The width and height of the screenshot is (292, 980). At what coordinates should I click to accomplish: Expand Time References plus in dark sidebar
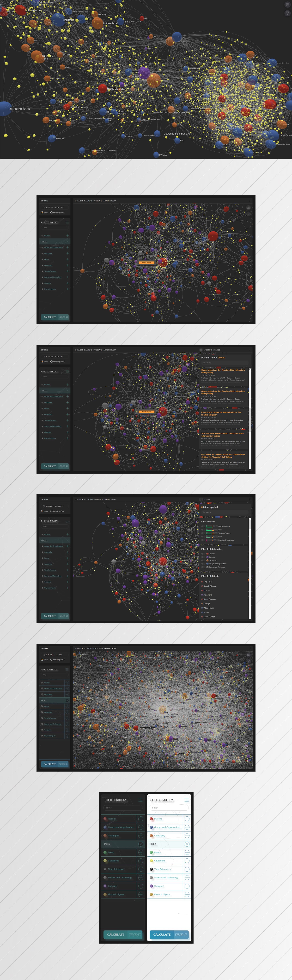tap(141, 869)
